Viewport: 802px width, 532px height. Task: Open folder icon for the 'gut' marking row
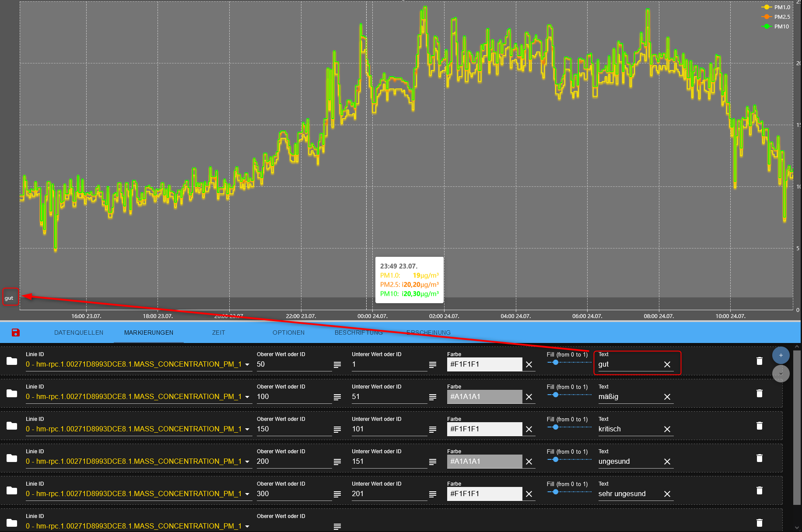pyautogui.click(x=12, y=361)
